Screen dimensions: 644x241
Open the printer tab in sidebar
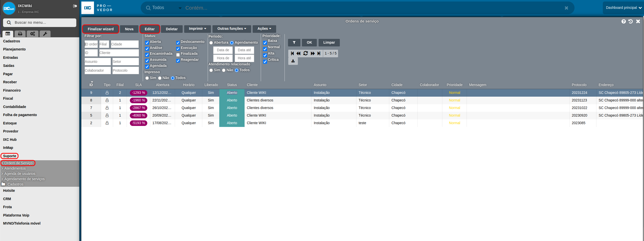coord(20,34)
